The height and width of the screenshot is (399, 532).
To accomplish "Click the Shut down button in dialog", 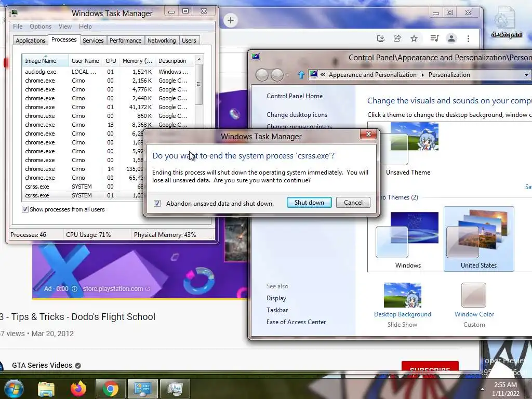I will pyautogui.click(x=309, y=203).
